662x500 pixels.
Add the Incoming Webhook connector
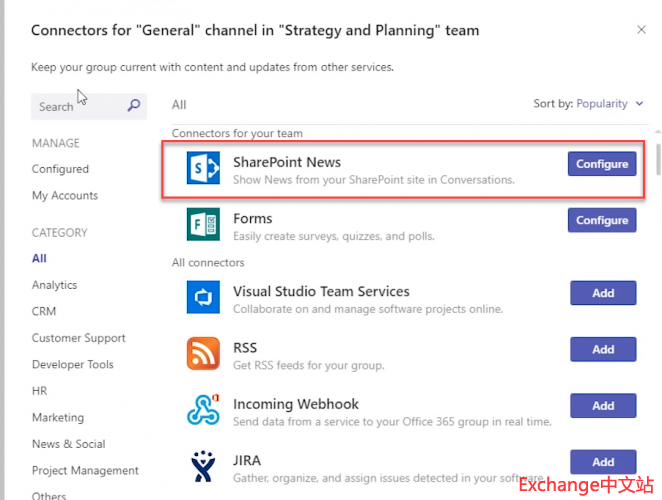[x=603, y=405]
